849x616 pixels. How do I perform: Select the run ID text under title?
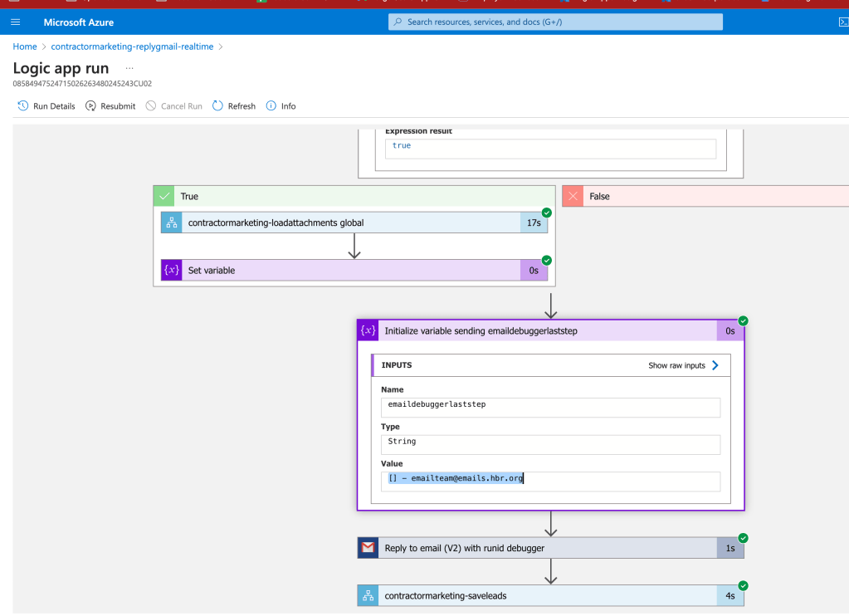82,83
